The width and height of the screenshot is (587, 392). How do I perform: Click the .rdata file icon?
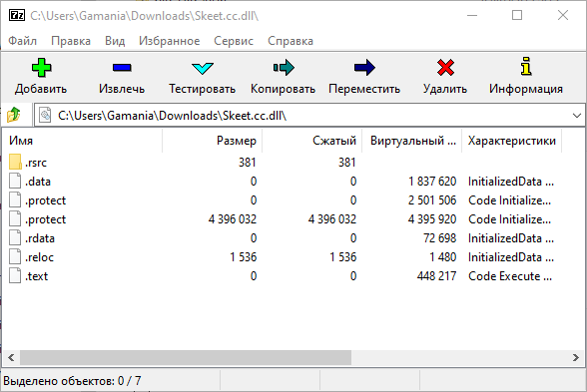[15, 237]
